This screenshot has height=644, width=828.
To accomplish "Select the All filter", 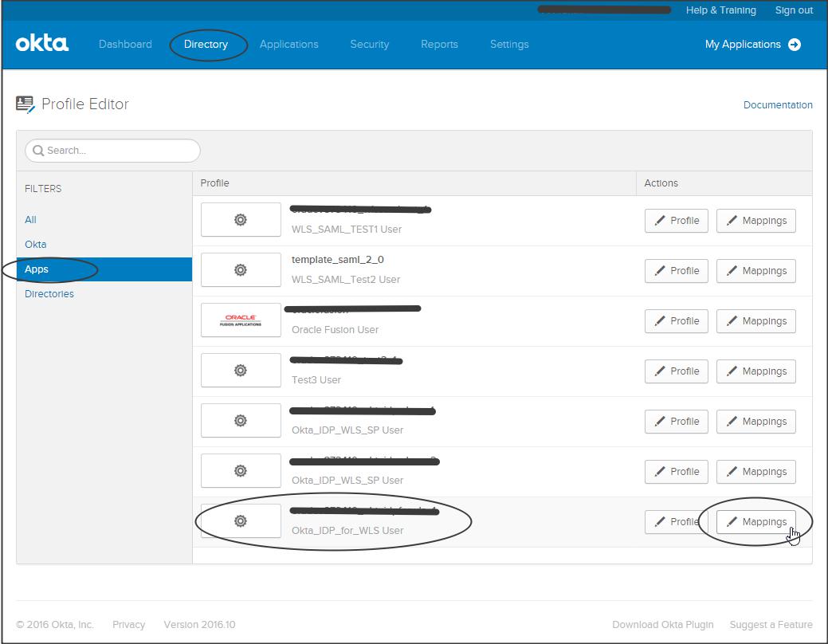I will (x=30, y=220).
